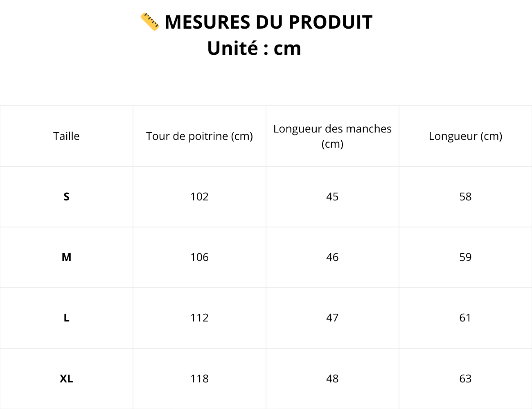Select the L size row label
The image size is (532, 409).
tap(66, 318)
